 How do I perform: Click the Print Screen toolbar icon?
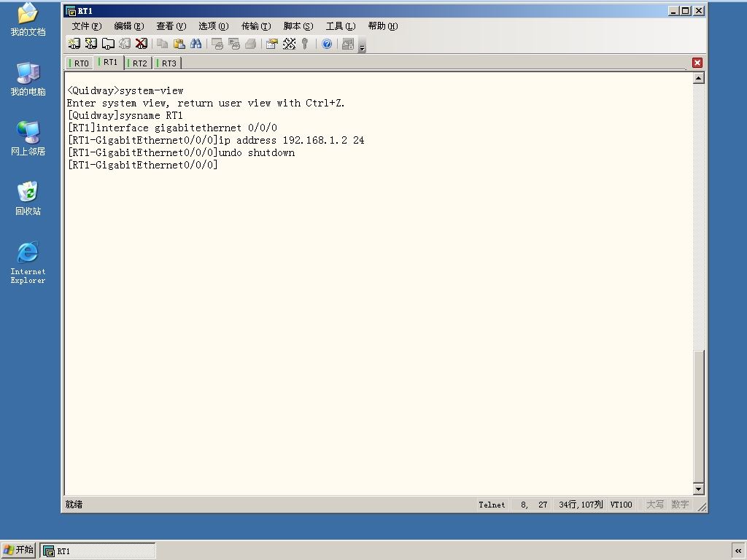point(217,44)
